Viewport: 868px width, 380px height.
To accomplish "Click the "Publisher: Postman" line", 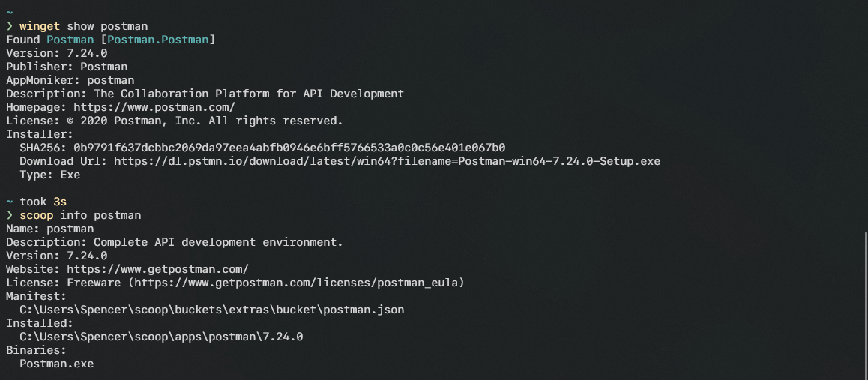I will [x=67, y=67].
